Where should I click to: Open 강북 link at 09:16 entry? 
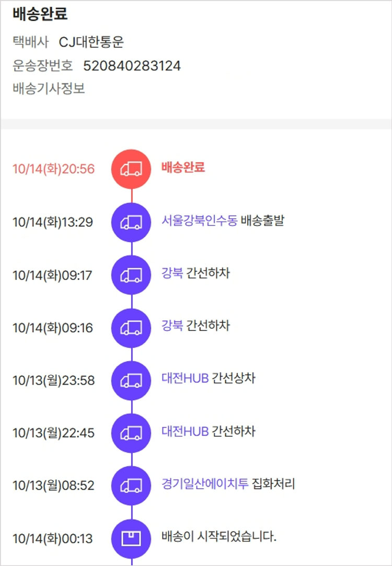tap(172, 326)
